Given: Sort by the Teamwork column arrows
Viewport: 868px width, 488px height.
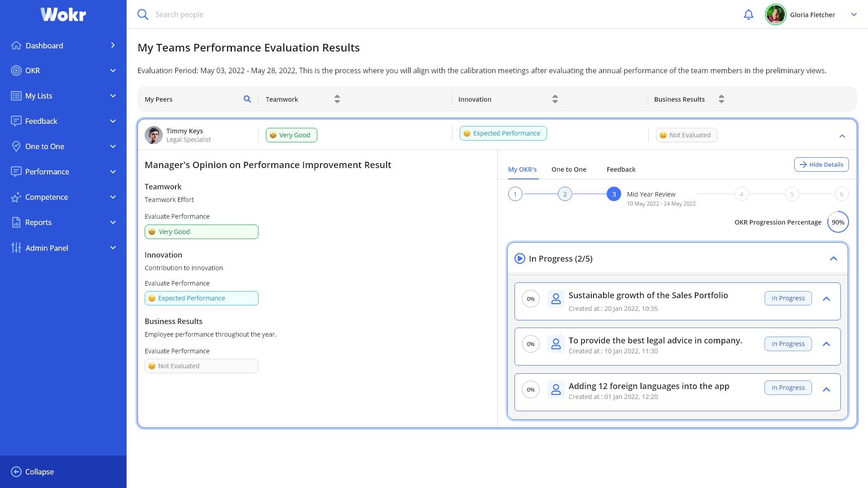Looking at the screenshot, I should coord(337,99).
